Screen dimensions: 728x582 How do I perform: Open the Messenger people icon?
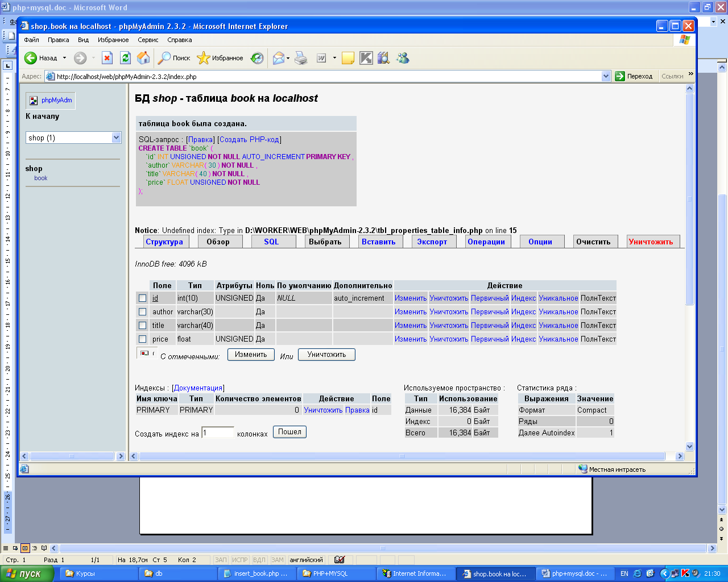(403, 58)
